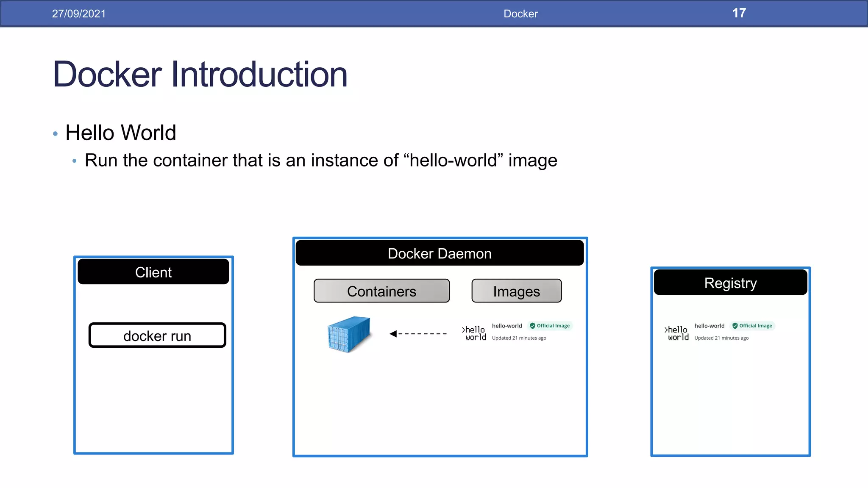The width and height of the screenshot is (868, 488).
Task: Click the Hello World bullet text
Action: pyautogui.click(x=121, y=133)
